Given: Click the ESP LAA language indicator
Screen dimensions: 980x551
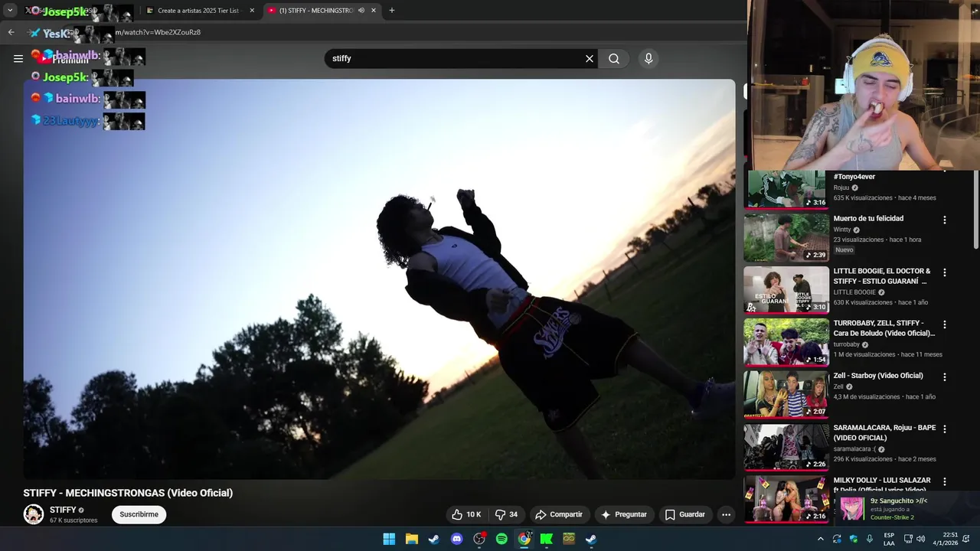Looking at the screenshot, I should (x=889, y=539).
